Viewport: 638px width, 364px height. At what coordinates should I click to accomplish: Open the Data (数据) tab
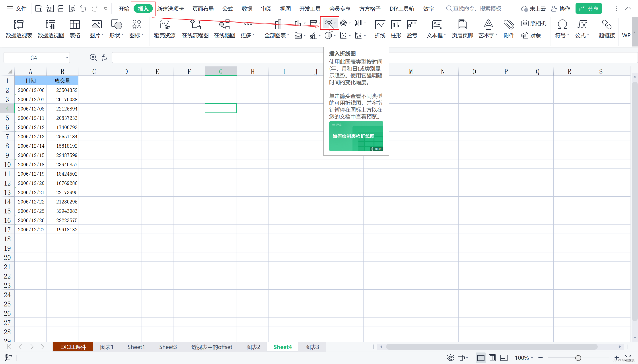click(x=247, y=9)
